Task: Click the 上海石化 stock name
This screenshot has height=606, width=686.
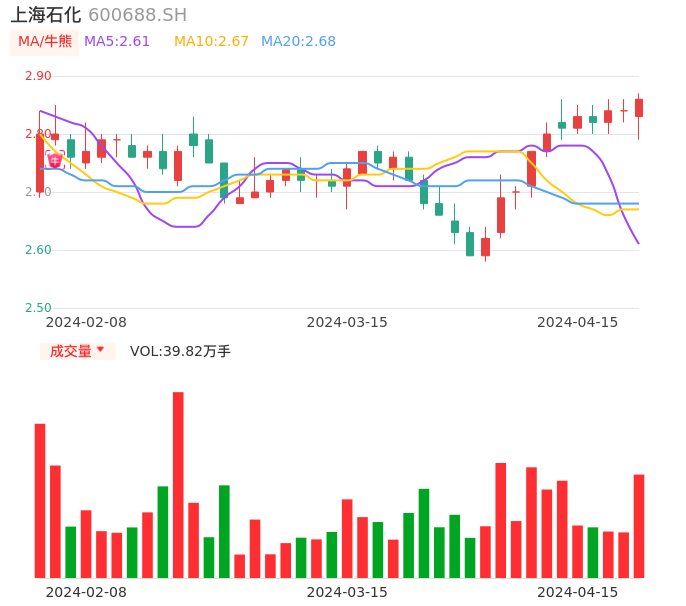Action: [x=46, y=15]
